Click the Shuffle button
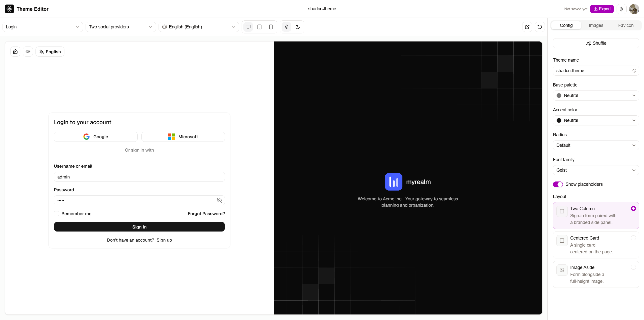Viewport: 644px width, 320px height. 596,43
